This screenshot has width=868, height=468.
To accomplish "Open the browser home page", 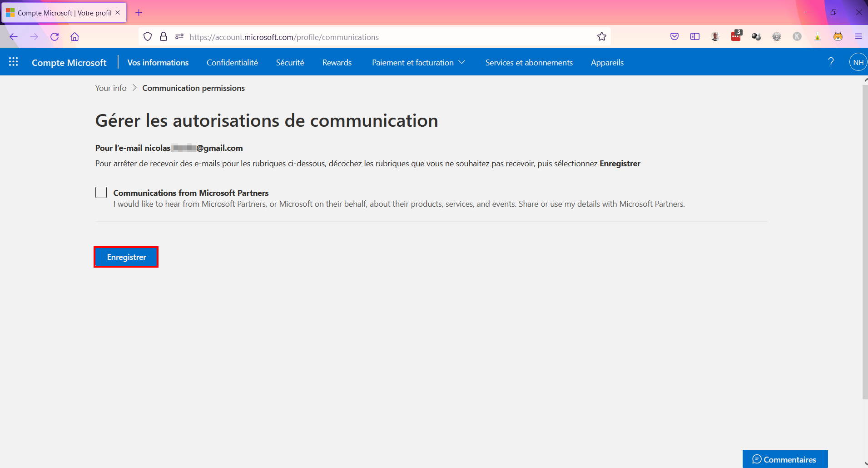I will [75, 37].
